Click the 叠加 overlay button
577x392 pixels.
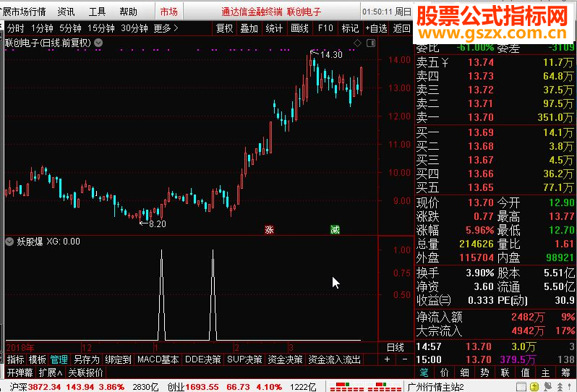tap(249, 28)
